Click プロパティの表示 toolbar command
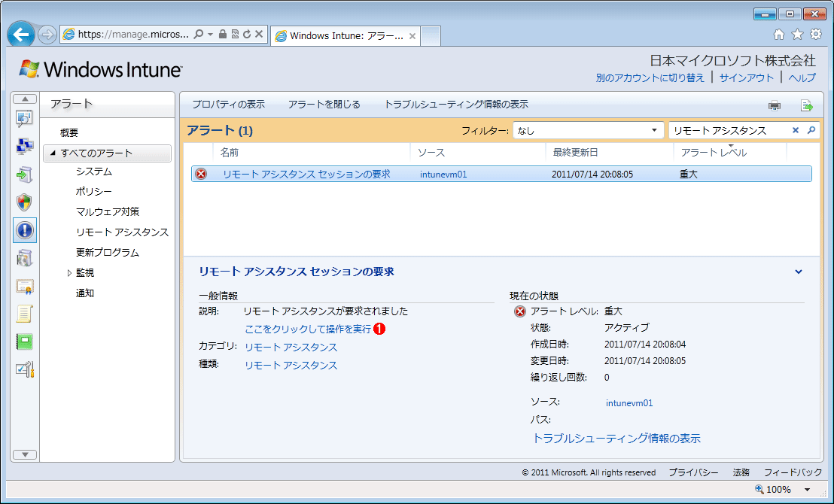The image size is (834, 504). (x=228, y=105)
